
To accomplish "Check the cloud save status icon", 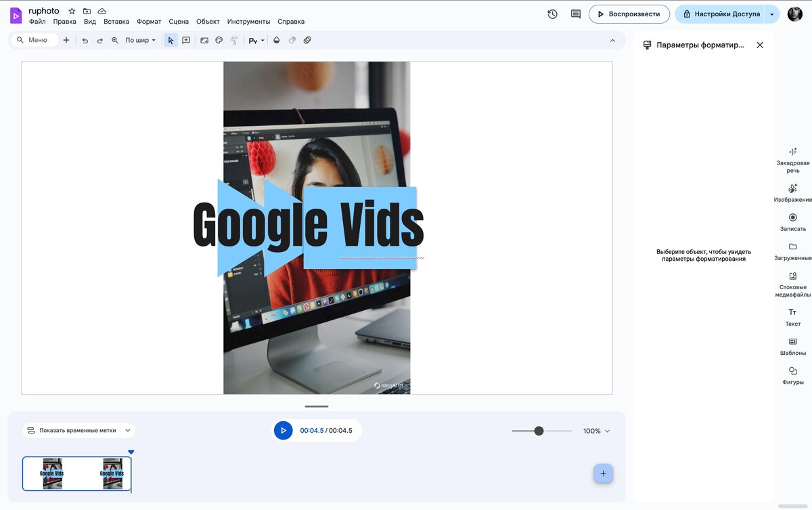I will point(102,12).
